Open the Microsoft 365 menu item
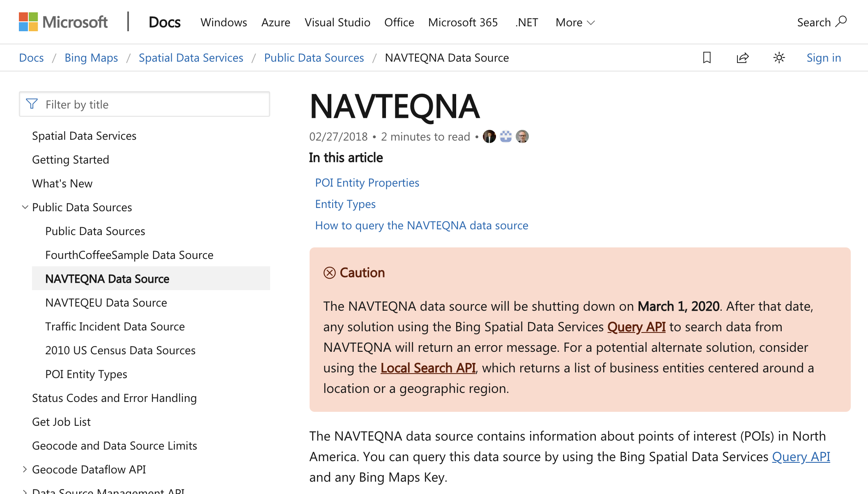This screenshot has height=494, width=868. pos(463,22)
